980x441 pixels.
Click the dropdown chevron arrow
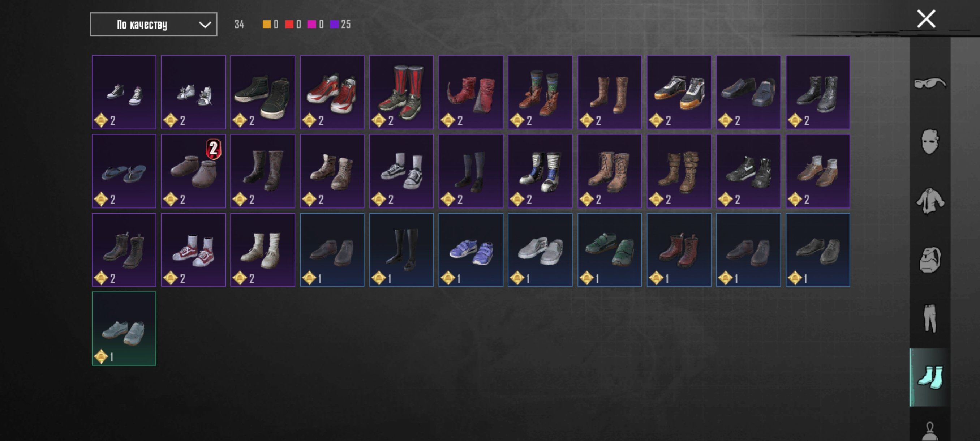click(x=205, y=25)
